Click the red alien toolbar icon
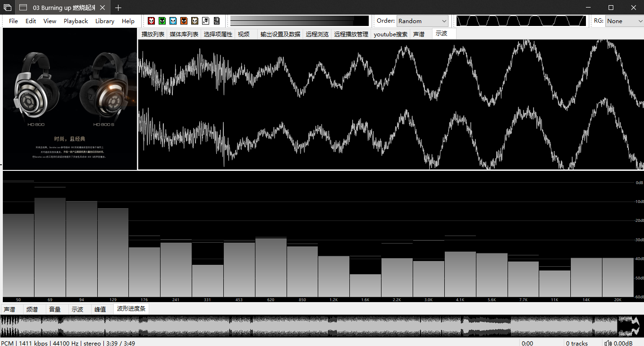The width and height of the screenshot is (644, 346). (x=151, y=21)
